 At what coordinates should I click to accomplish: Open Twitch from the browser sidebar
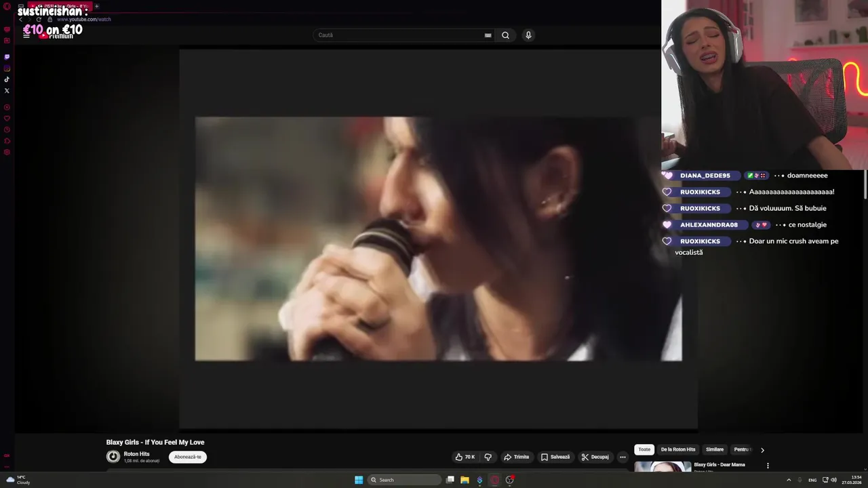7,57
